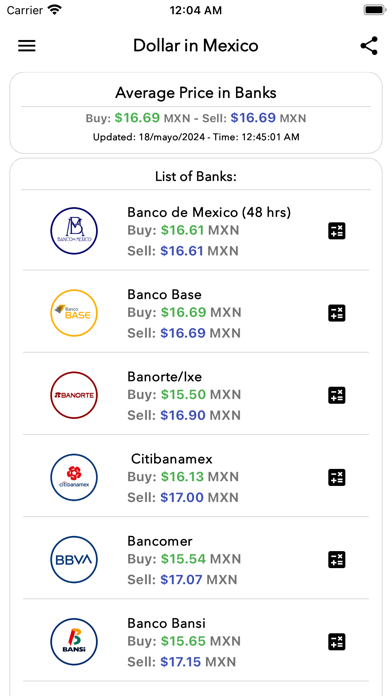The height and width of the screenshot is (696, 392).
Task: Tap Banco Base buy price $16.69
Action: (183, 312)
